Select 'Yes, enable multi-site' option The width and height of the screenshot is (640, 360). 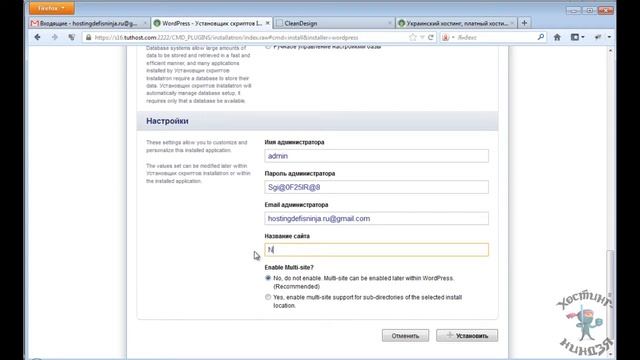[268, 297]
